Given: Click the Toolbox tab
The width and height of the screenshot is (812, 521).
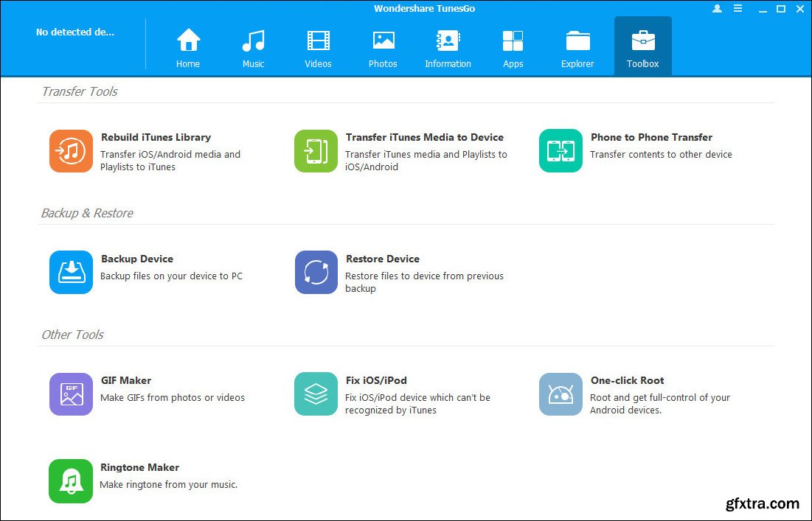Looking at the screenshot, I should [x=642, y=48].
